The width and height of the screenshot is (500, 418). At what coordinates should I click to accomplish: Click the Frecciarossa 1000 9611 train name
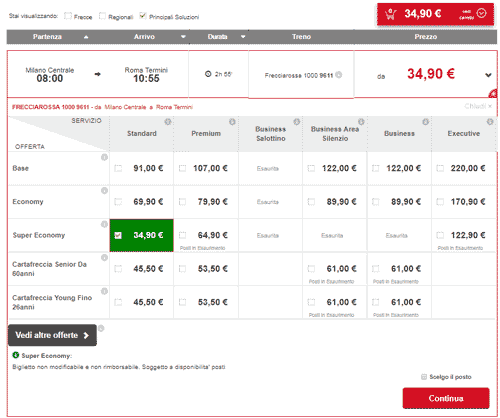click(299, 76)
